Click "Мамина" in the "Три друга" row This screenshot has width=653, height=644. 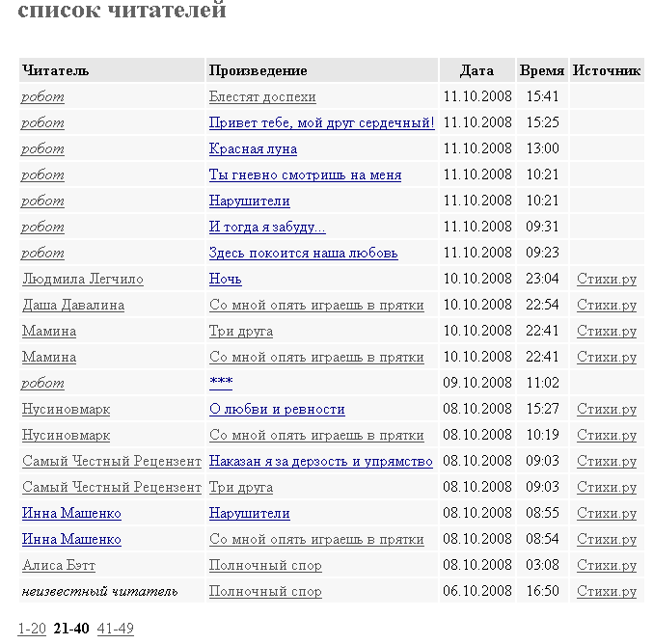pos(49,331)
